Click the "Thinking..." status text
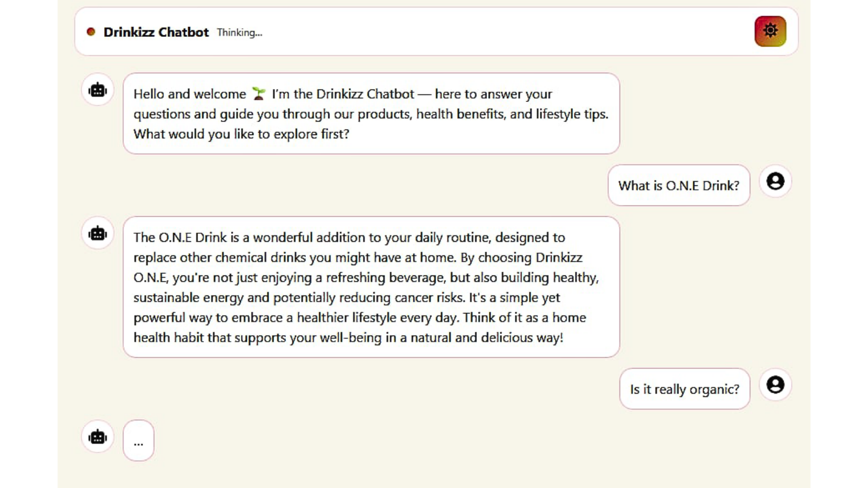This screenshot has width=868, height=488. point(239,33)
